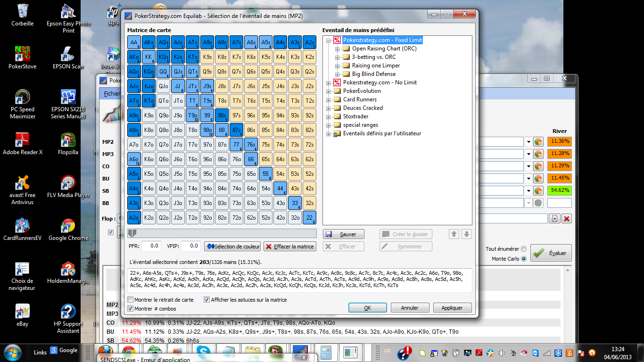Clear the board with the red X icon
The height and width of the screenshot is (362, 644).
point(567,219)
